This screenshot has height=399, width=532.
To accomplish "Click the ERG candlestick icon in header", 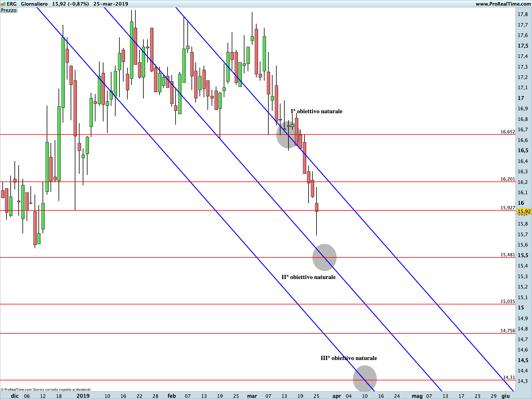I will click(3, 4).
